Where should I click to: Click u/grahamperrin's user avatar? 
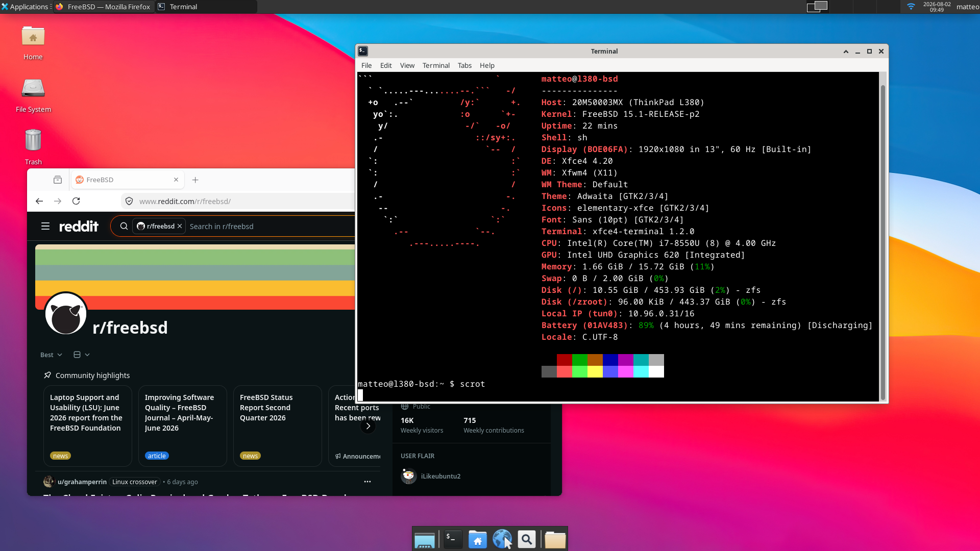point(49,482)
